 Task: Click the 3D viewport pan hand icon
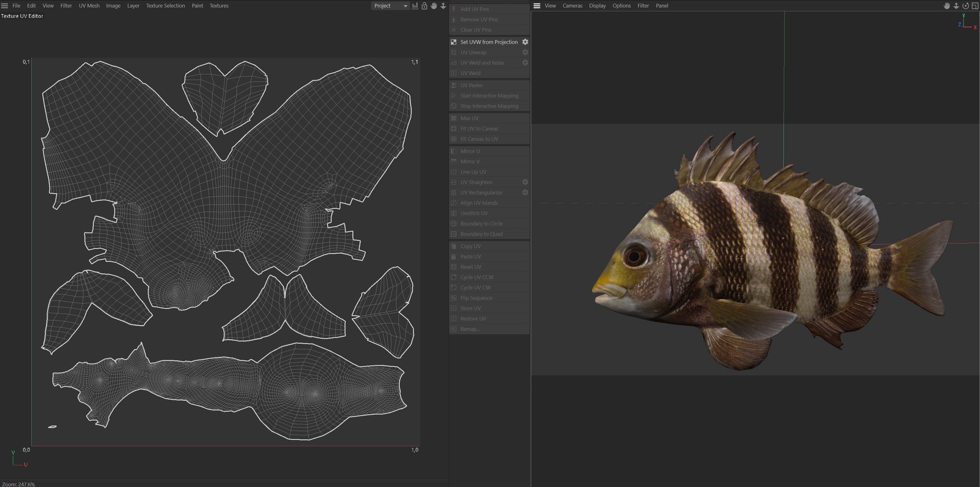pyautogui.click(x=946, y=6)
